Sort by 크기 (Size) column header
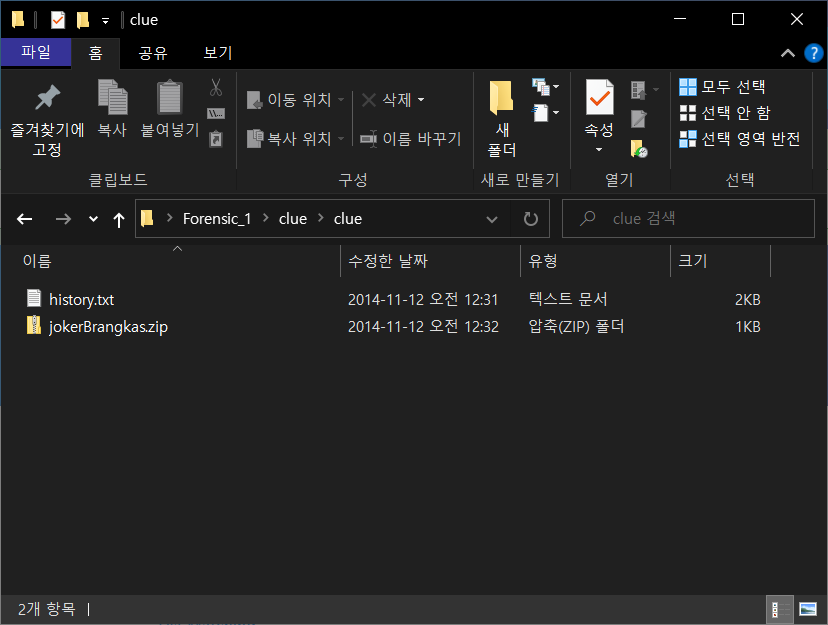Image resolution: width=828 pixels, height=625 pixels. (x=720, y=261)
